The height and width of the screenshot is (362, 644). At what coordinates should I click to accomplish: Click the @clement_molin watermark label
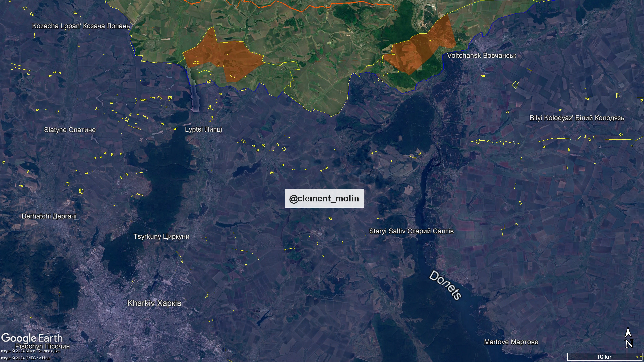[324, 198]
